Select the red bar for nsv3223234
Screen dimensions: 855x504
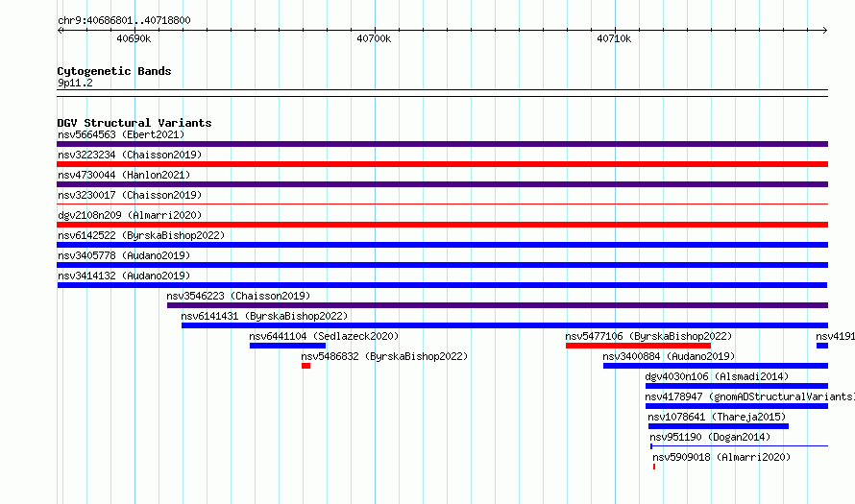pyautogui.click(x=442, y=164)
